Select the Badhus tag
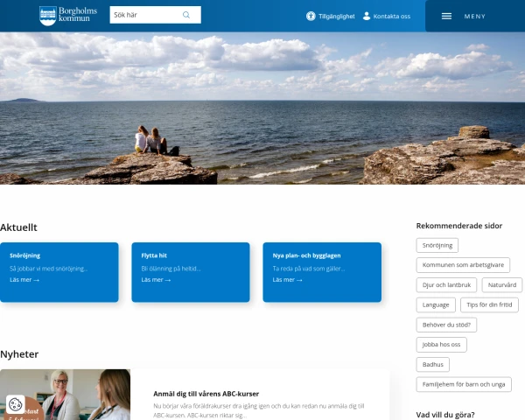 433,365
